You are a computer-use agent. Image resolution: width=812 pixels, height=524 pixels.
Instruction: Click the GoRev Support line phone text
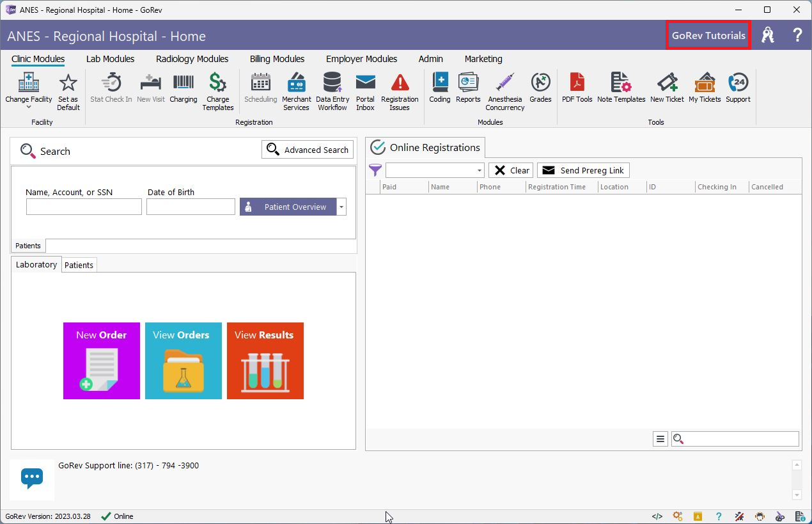pos(129,466)
